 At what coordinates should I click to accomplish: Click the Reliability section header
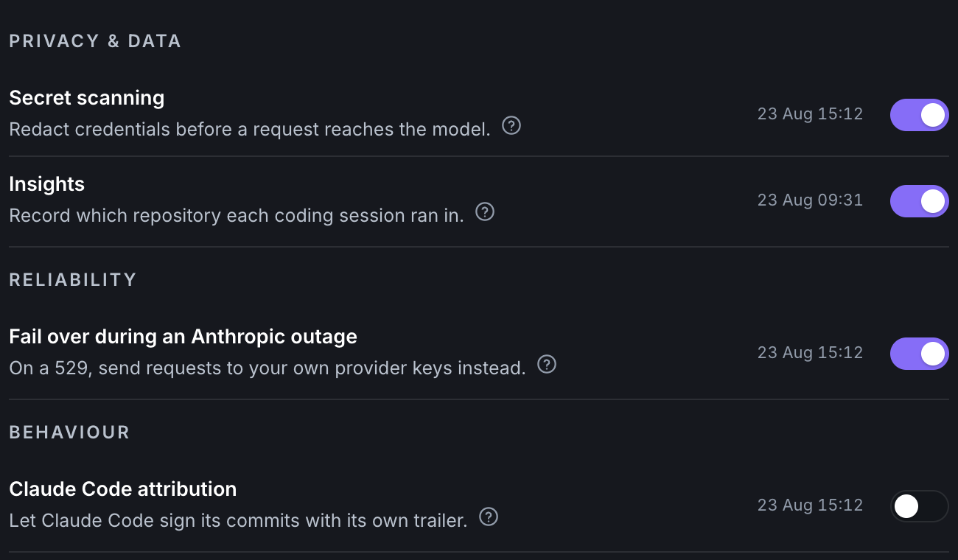pos(73,280)
